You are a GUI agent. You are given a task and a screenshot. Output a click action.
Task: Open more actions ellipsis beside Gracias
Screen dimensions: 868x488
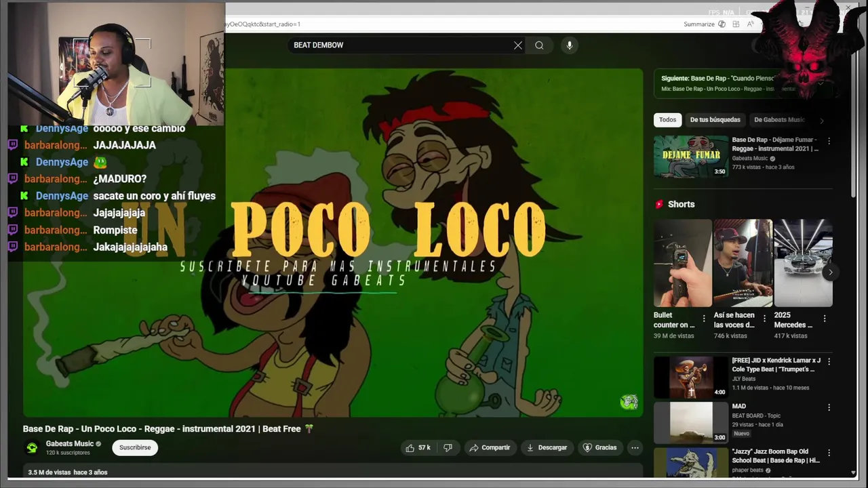pyautogui.click(x=635, y=447)
